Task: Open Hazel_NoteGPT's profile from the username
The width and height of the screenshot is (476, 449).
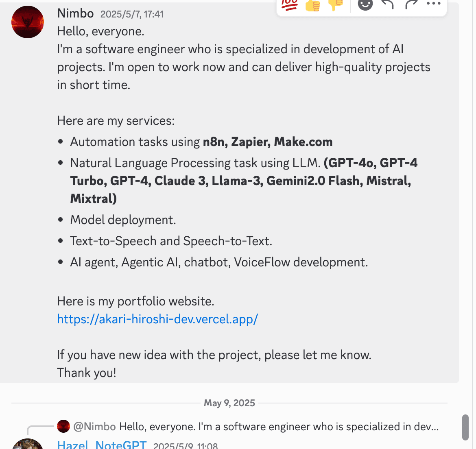Action: (x=102, y=445)
